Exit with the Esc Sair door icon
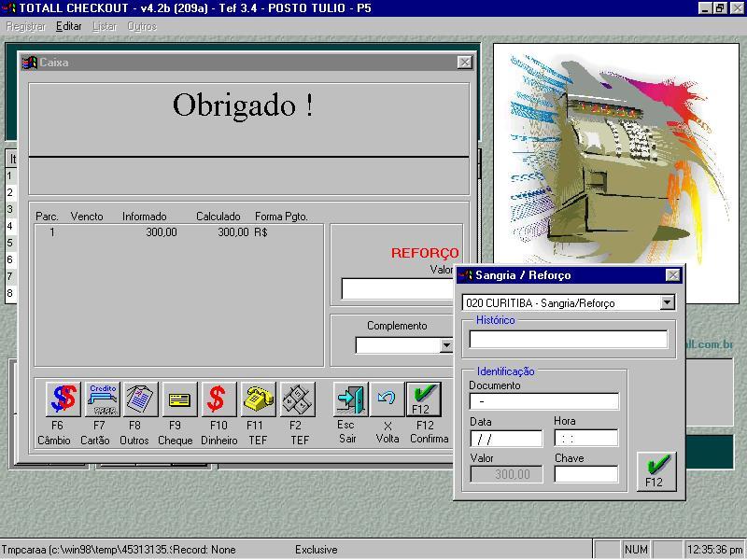Viewport: 747px width, 560px height. coord(351,399)
